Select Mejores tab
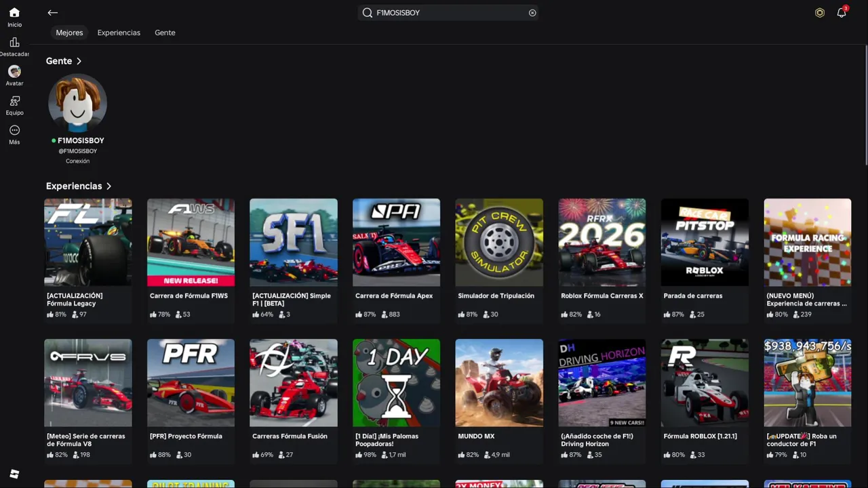Screen dimensions: 868x488 coord(69,33)
